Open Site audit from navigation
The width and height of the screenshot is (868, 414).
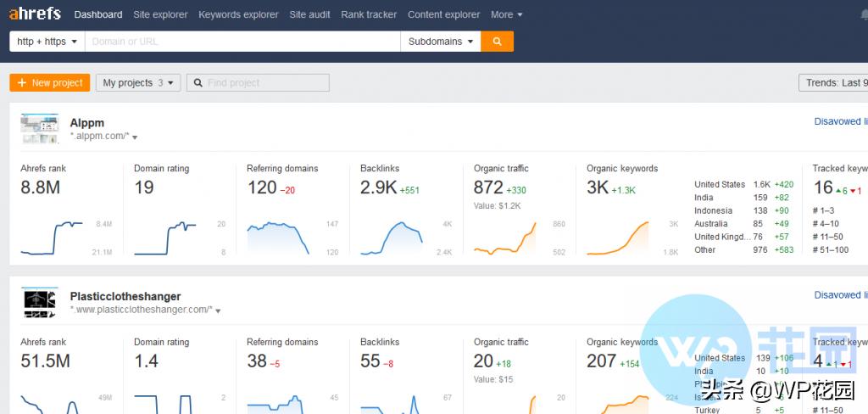click(309, 14)
